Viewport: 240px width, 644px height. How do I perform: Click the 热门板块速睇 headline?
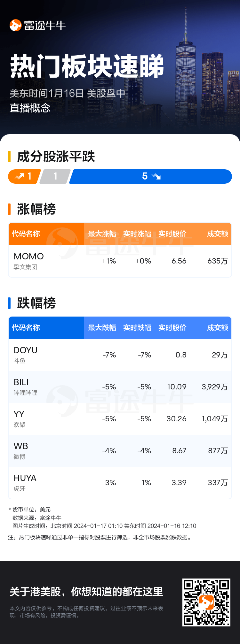(87, 66)
